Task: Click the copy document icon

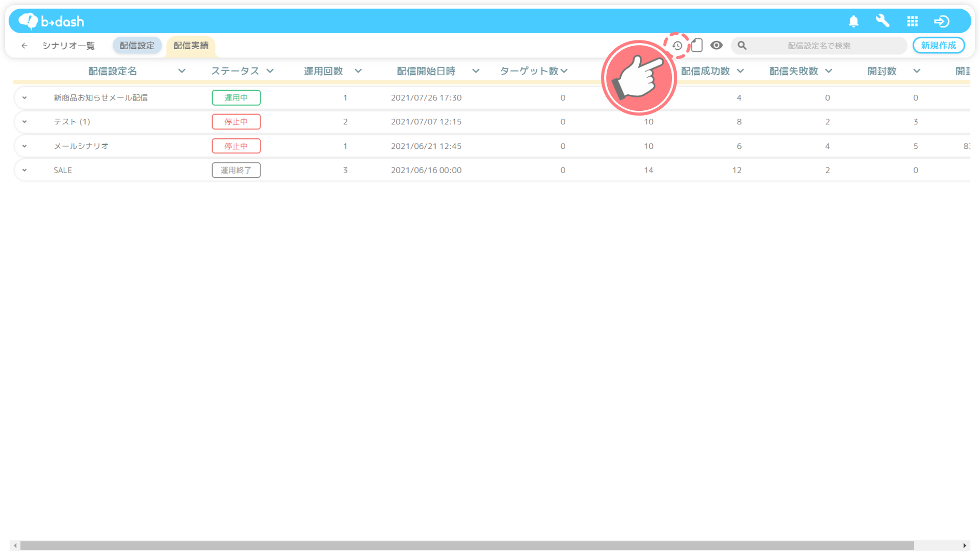Action: pos(697,46)
